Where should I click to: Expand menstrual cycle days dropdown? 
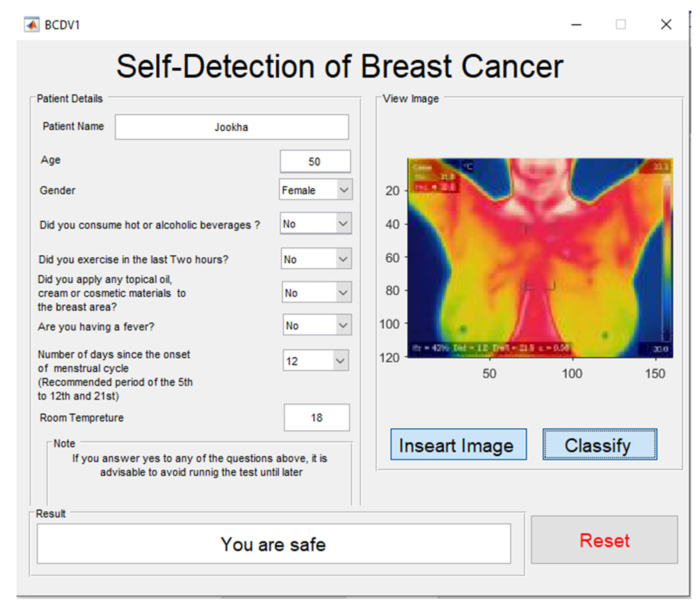point(316,360)
